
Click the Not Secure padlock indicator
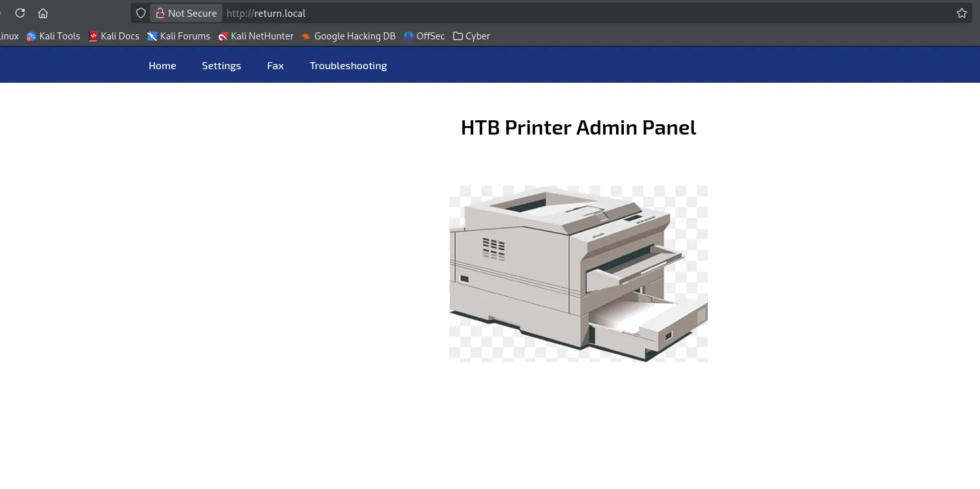pyautogui.click(x=186, y=13)
